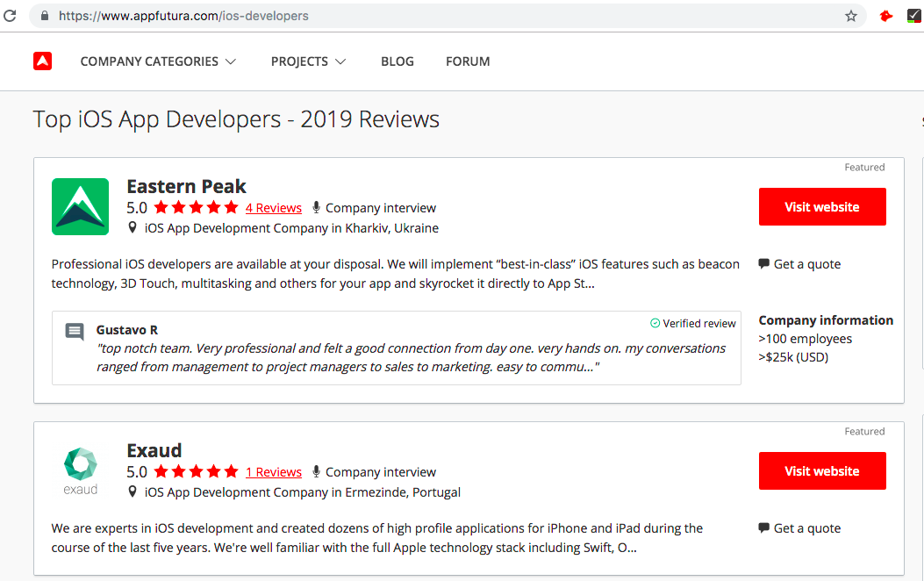
Task: Click Eastern Peak five-star rating
Action: [197, 207]
